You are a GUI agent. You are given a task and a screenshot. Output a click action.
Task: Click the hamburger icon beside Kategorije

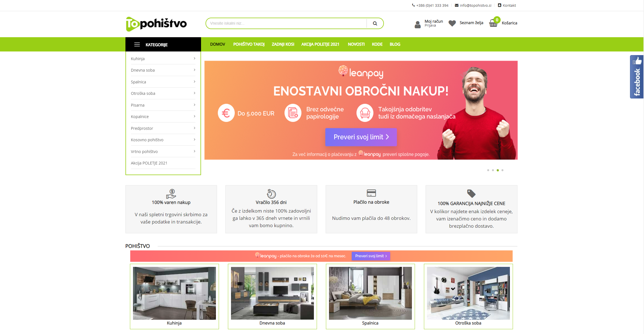click(x=137, y=44)
